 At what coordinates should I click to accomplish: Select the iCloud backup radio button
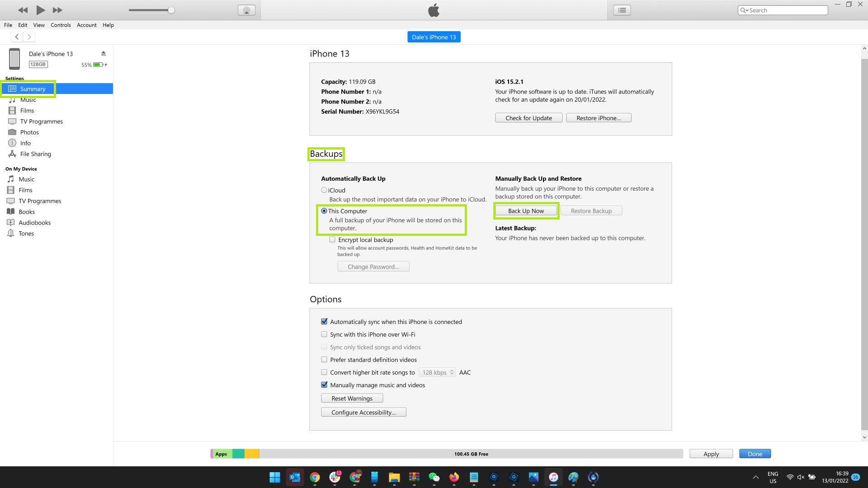coord(324,190)
